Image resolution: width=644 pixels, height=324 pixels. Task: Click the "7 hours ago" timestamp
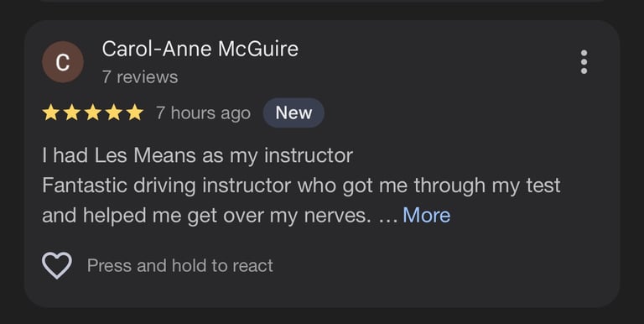tap(203, 113)
